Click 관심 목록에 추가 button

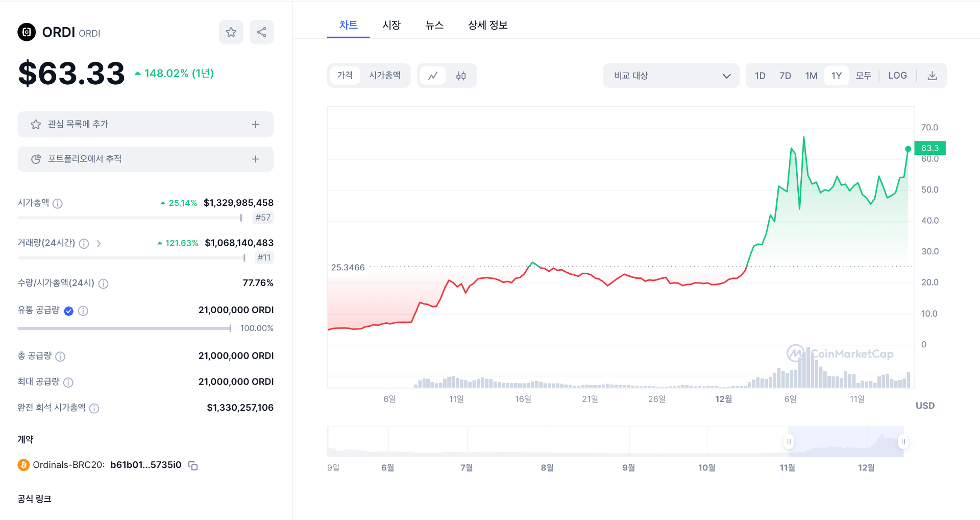[x=145, y=124]
